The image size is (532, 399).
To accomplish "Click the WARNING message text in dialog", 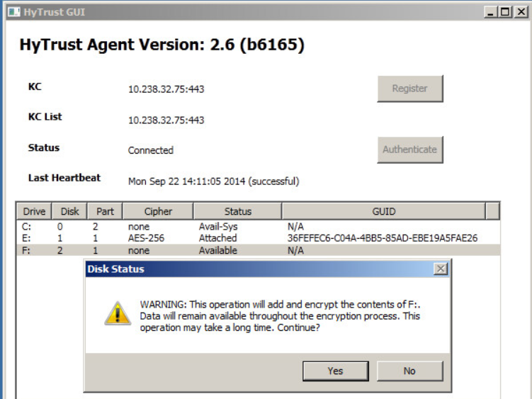I will coord(281,316).
